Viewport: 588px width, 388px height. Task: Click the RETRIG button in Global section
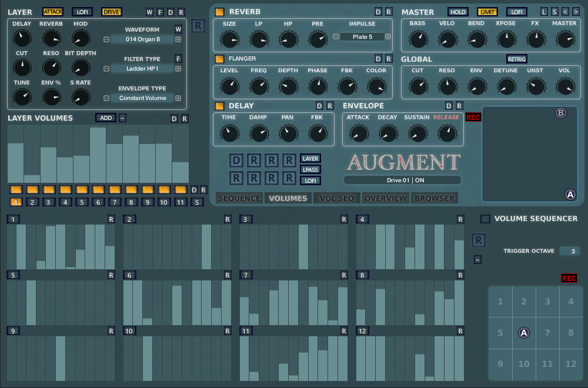point(516,59)
